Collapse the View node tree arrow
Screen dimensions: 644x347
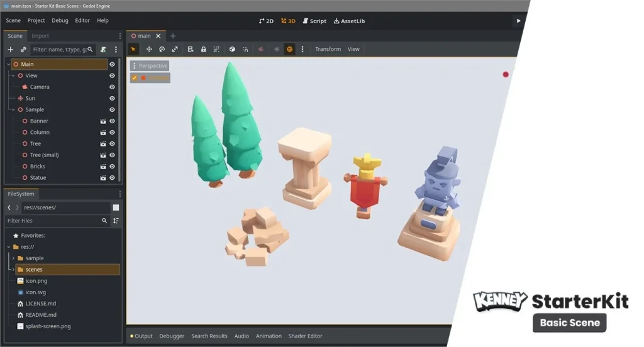(13, 76)
